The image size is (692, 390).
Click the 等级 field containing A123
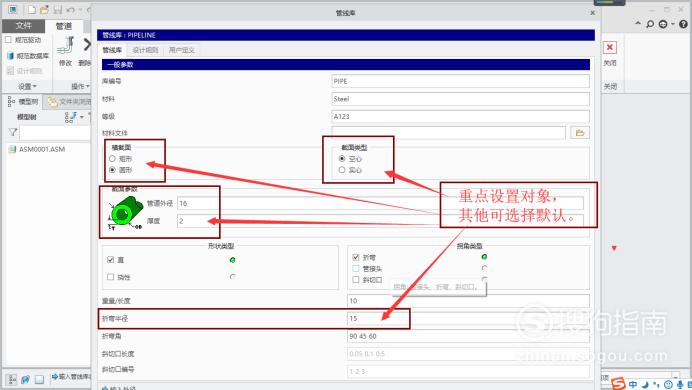click(460, 116)
